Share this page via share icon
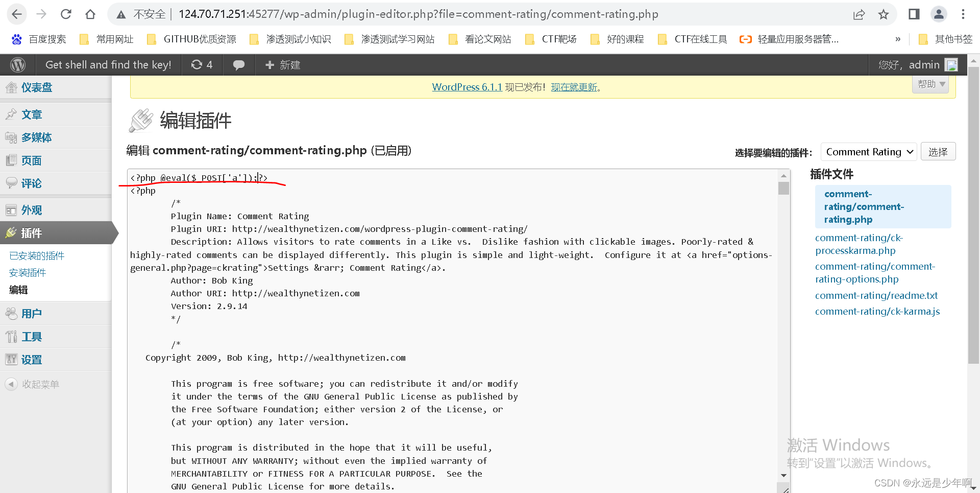Image resolution: width=980 pixels, height=493 pixels. click(x=859, y=14)
